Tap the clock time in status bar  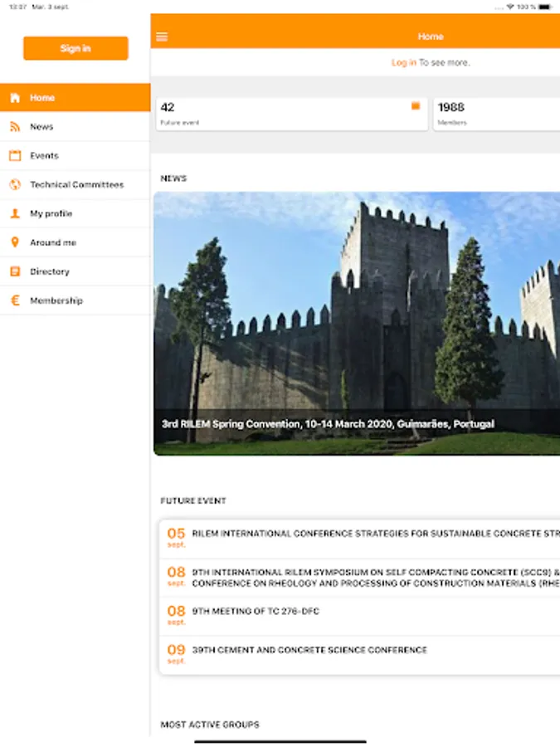coord(18,7)
